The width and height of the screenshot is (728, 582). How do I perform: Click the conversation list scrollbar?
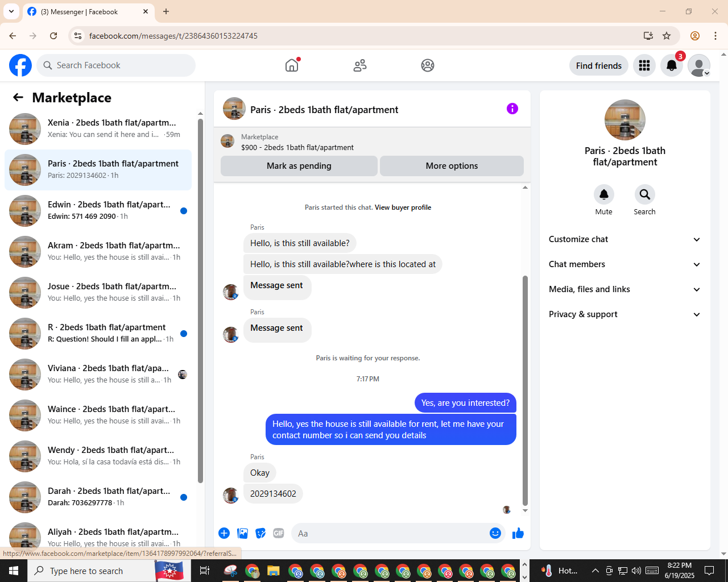point(200,301)
